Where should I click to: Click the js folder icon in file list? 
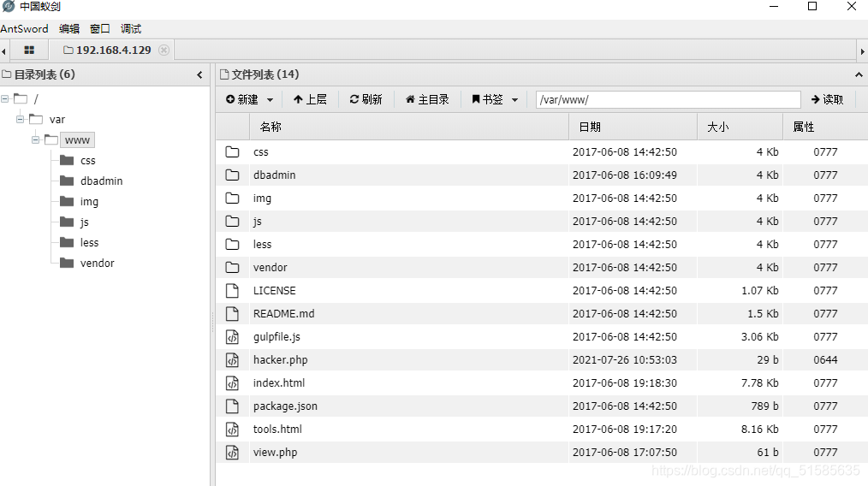[233, 222]
